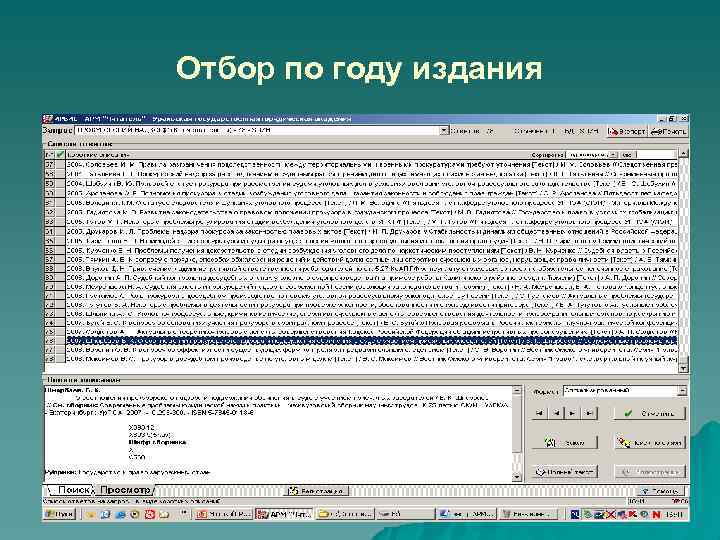Select list row numbered 59

(360, 183)
